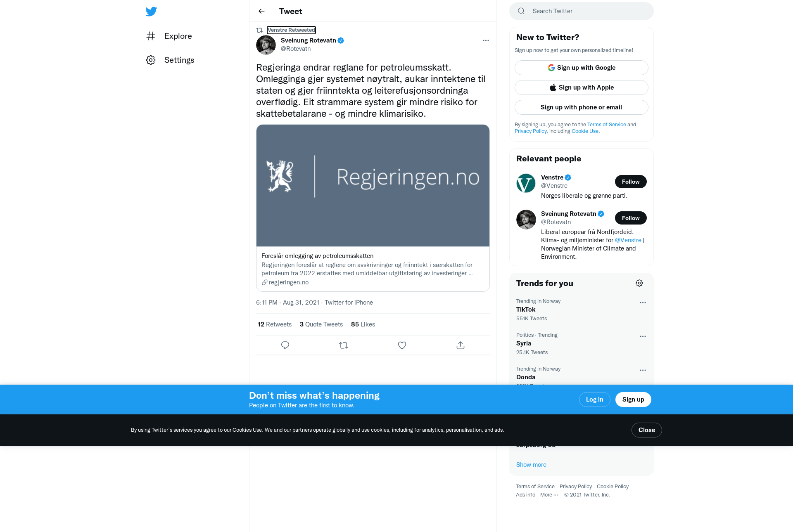The width and height of the screenshot is (793, 532).
Task: Click the Twitter bird logo
Action: (x=151, y=11)
